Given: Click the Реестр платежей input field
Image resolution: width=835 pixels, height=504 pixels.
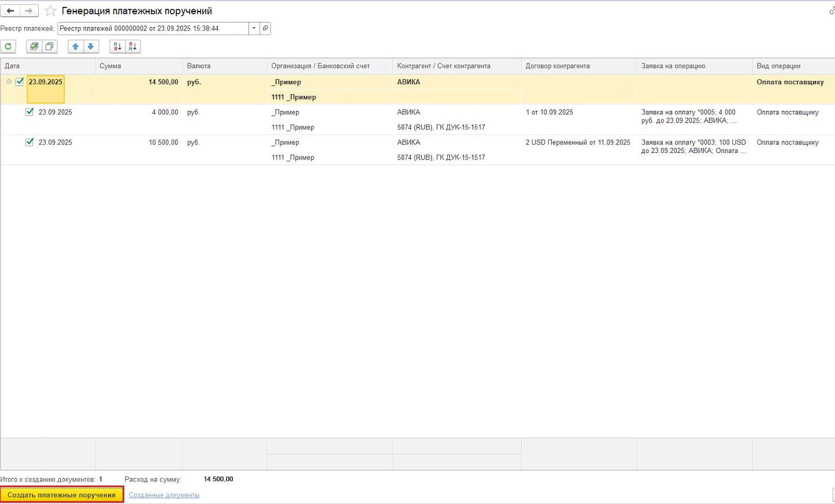Looking at the screenshot, I should [x=153, y=28].
